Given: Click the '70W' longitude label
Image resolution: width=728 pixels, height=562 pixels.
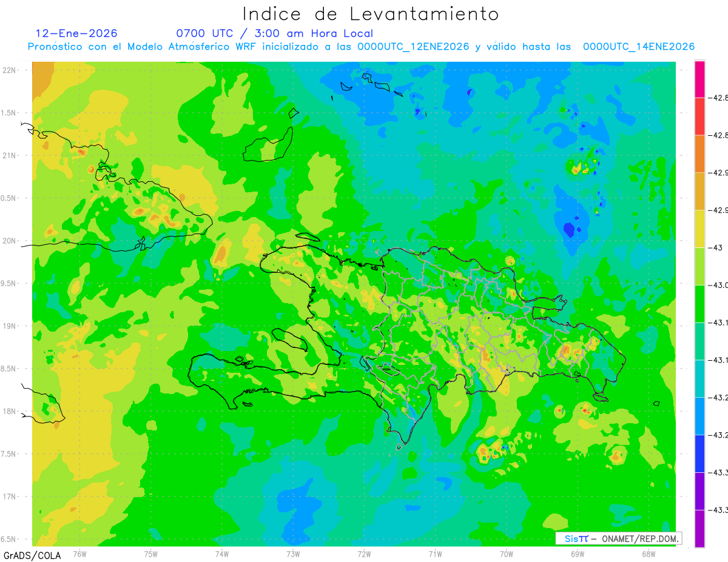Looking at the screenshot, I should click(506, 554).
